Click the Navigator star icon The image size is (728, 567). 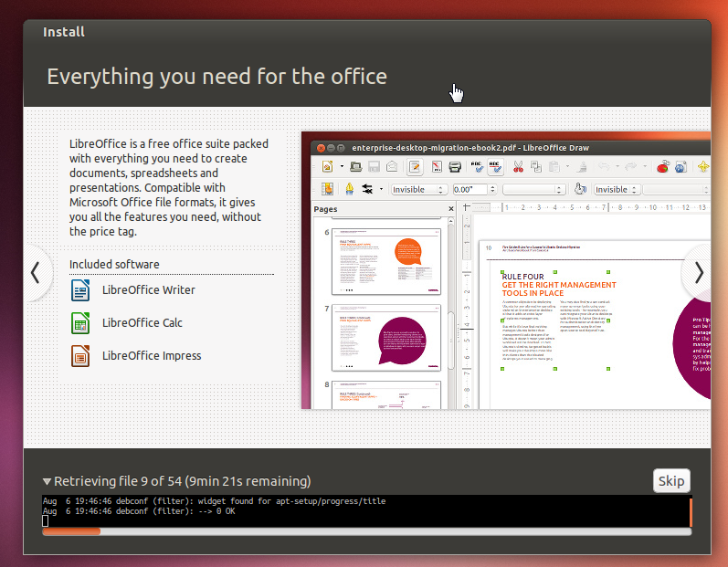[x=703, y=166]
